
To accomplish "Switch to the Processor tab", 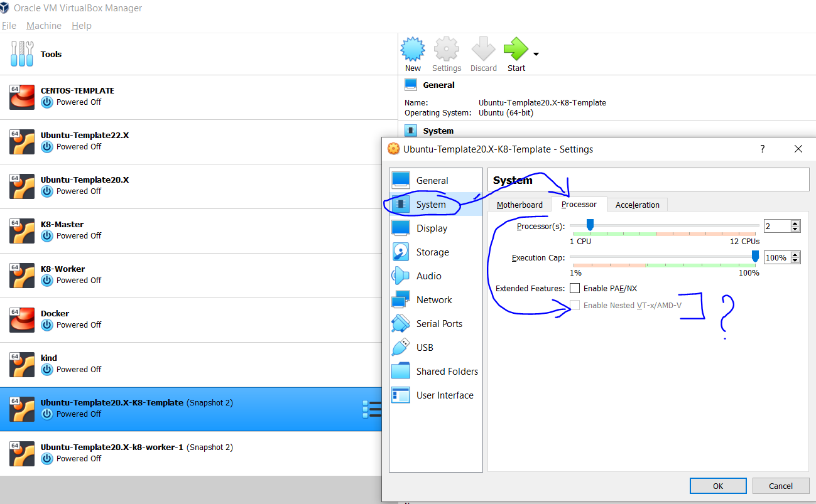I will (x=579, y=204).
